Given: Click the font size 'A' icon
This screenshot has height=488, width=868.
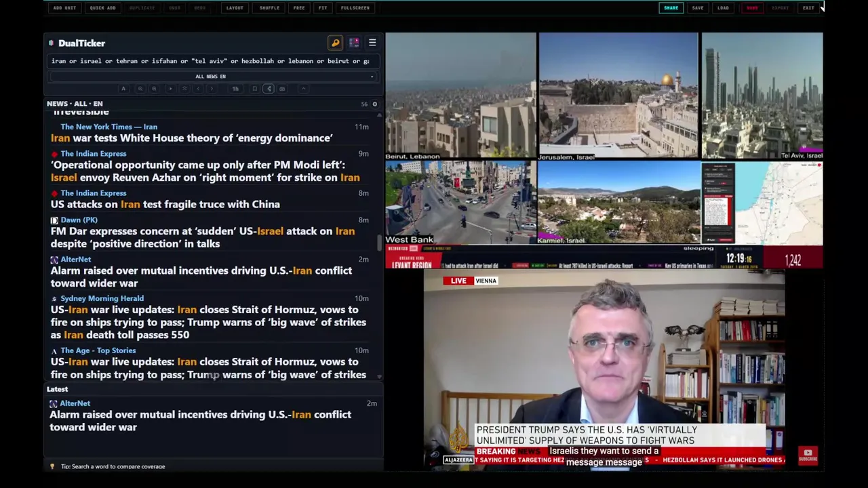Looking at the screenshot, I should (123, 89).
